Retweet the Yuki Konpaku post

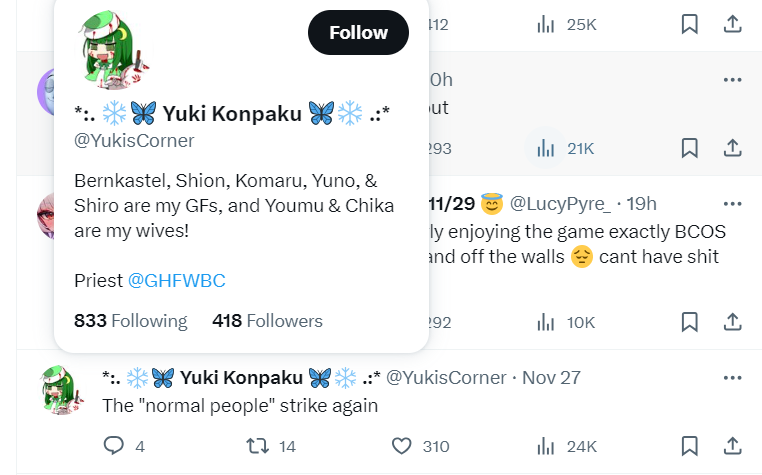pyautogui.click(x=258, y=446)
